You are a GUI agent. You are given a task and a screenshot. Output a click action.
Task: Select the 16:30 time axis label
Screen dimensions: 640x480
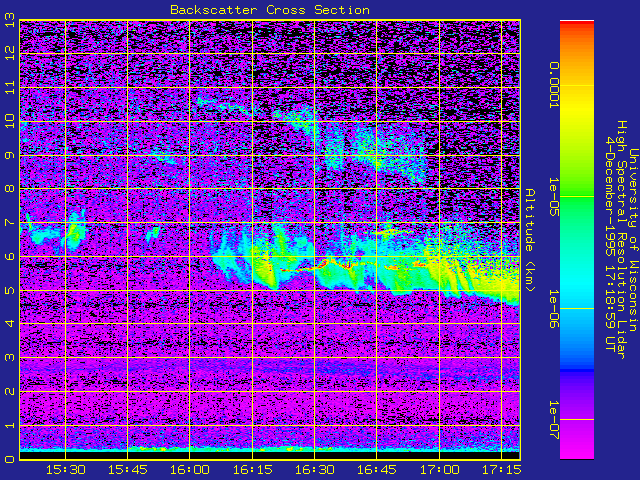tap(315, 469)
